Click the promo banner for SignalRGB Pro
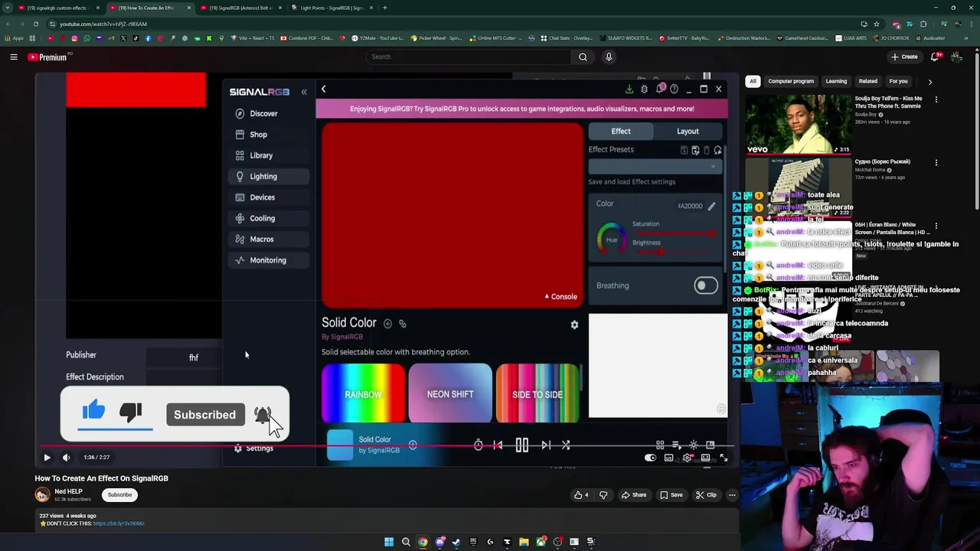The image size is (980, 551). click(521, 109)
